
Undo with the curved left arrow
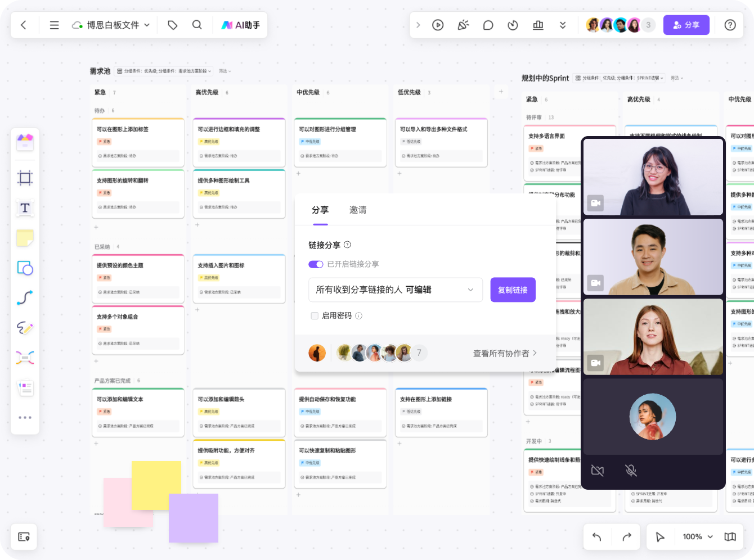597,537
